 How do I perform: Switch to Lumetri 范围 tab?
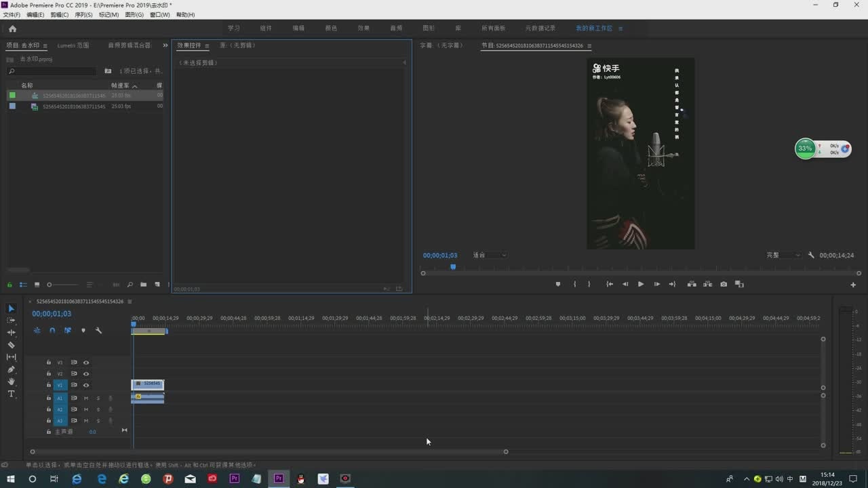coord(73,45)
